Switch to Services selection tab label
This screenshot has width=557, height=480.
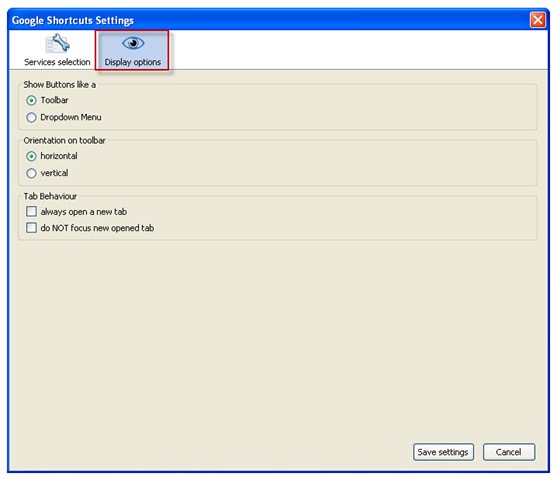(x=57, y=62)
